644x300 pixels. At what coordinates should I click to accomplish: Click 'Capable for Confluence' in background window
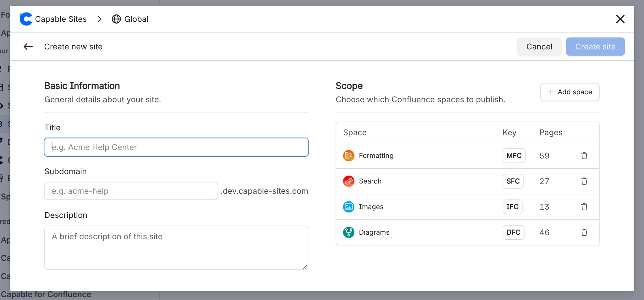(x=46, y=294)
